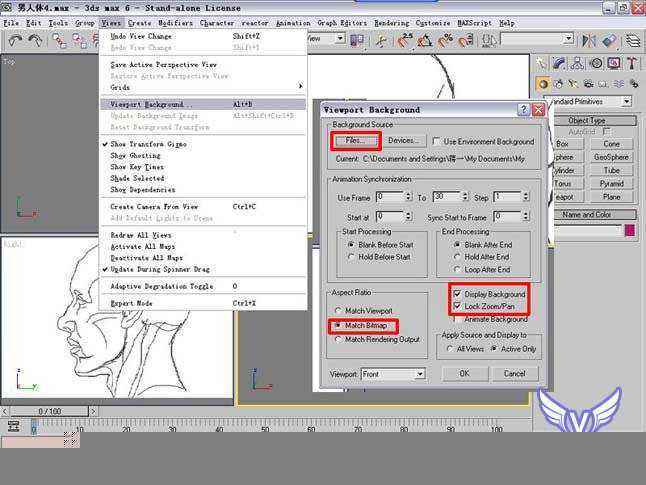Image resolution: width=646 pixels, height=485 pixels.
Task: Click the Step spinner arrows
Action: pyautogui.click(x=526, y=197)
